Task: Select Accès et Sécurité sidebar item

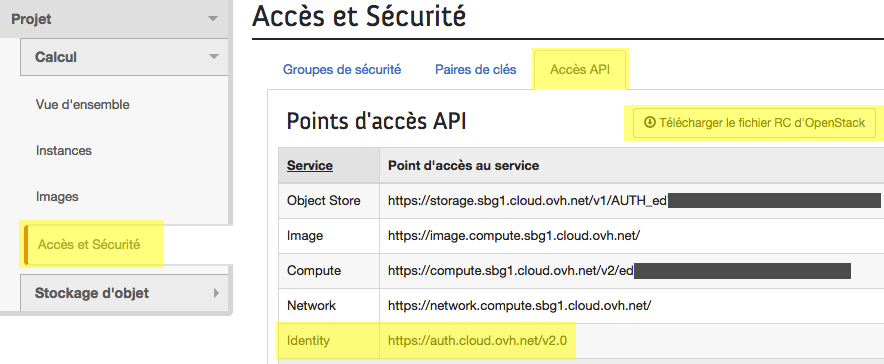Action: (89, 245)
